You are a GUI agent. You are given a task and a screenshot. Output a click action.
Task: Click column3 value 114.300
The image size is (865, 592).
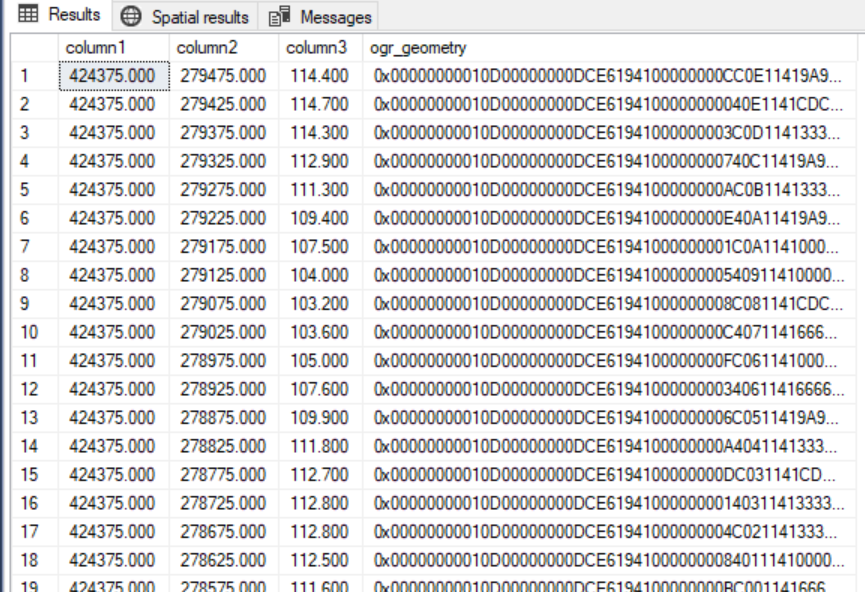point(321,132)
